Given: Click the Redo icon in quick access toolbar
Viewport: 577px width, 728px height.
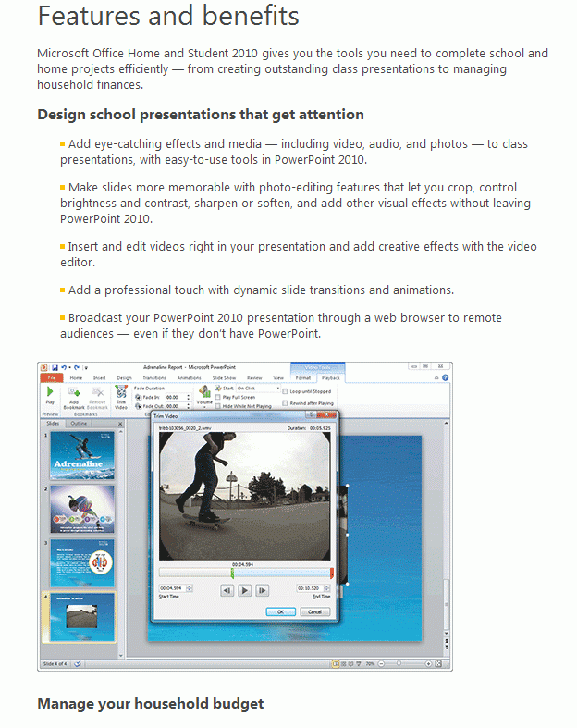Looking at the screenshot, I should 77,367.
